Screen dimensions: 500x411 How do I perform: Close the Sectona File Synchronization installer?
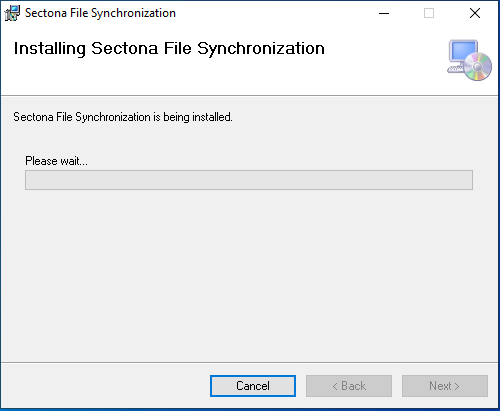[475, 13]
